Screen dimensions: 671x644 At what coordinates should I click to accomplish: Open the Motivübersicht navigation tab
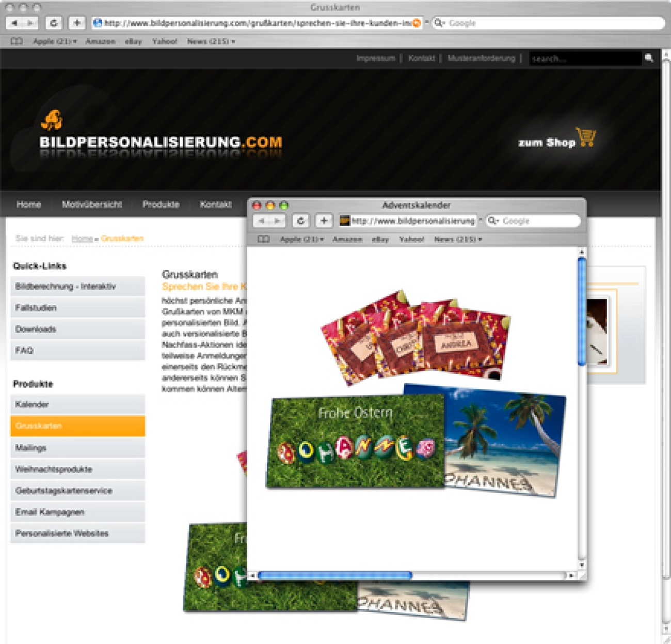92,205
